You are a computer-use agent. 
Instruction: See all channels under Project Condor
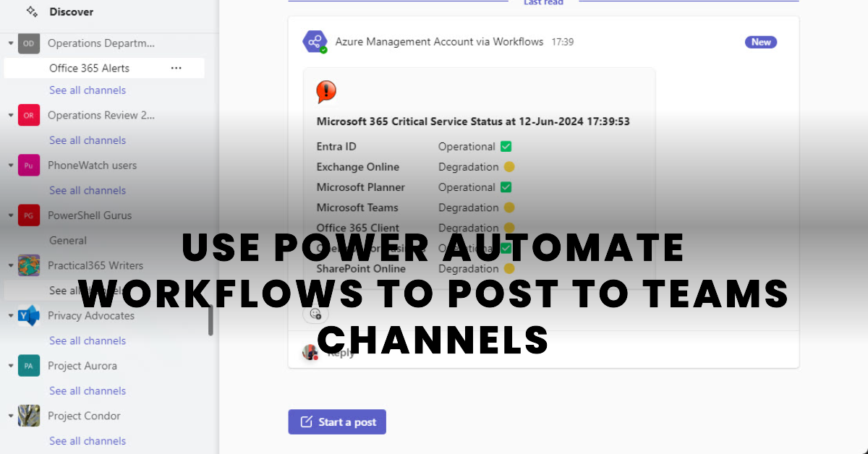coord(88,441)
